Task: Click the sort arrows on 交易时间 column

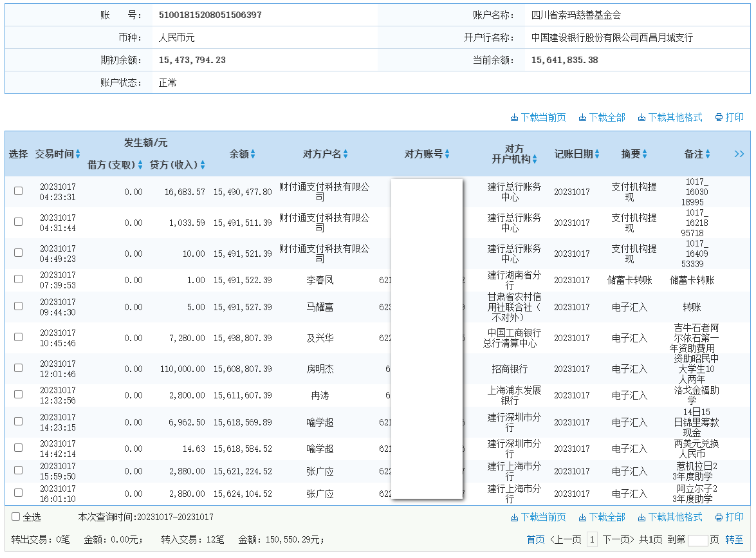Action: 78,153
